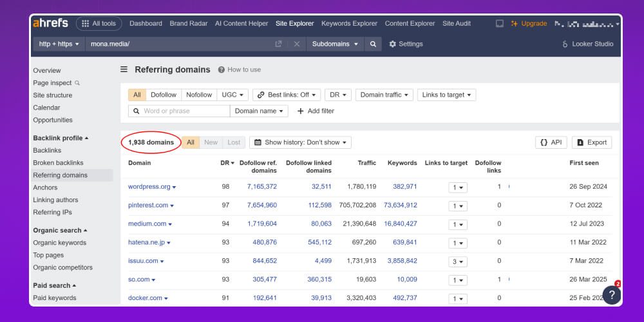Click the Add filter plus button
The width and height of the screenshot is (644, 322).
pos(316,111)
